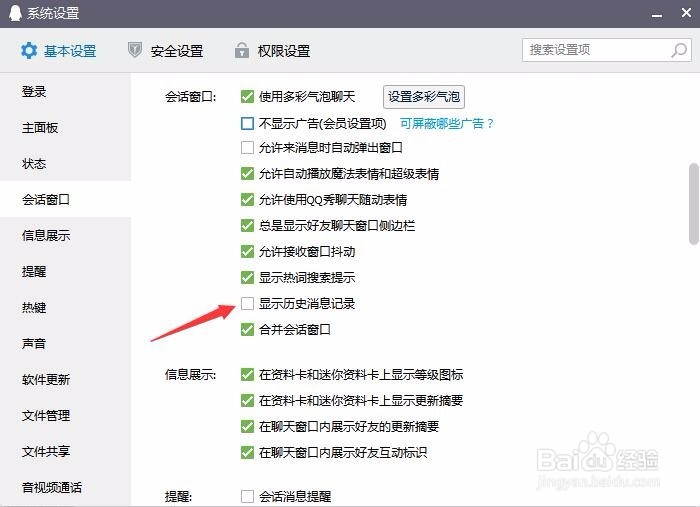Click the 信息展示: section label
The image size is (700, 507).
pyautogui.click(x=191, y=374)
